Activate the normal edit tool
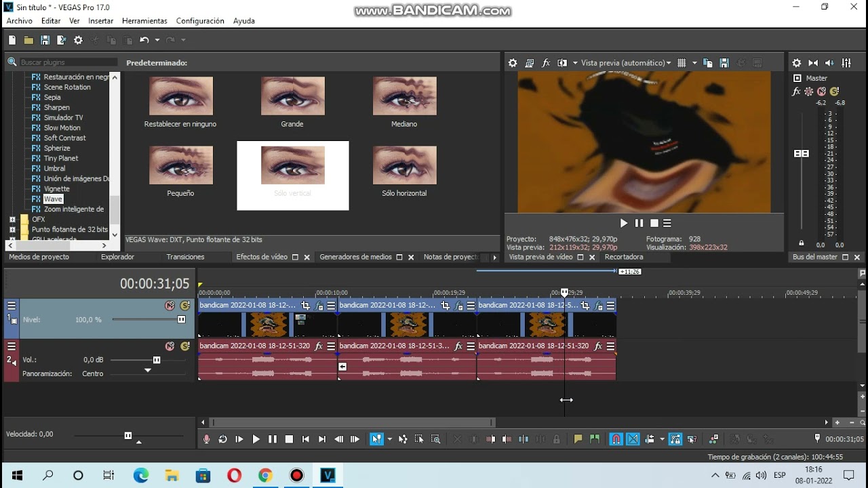The width and height of the screenshot is (868, 488). [375, 439]
